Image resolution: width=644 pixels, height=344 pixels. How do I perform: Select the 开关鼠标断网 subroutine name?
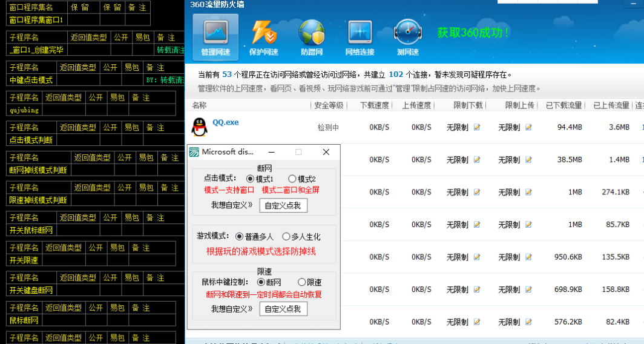(31, 230)
